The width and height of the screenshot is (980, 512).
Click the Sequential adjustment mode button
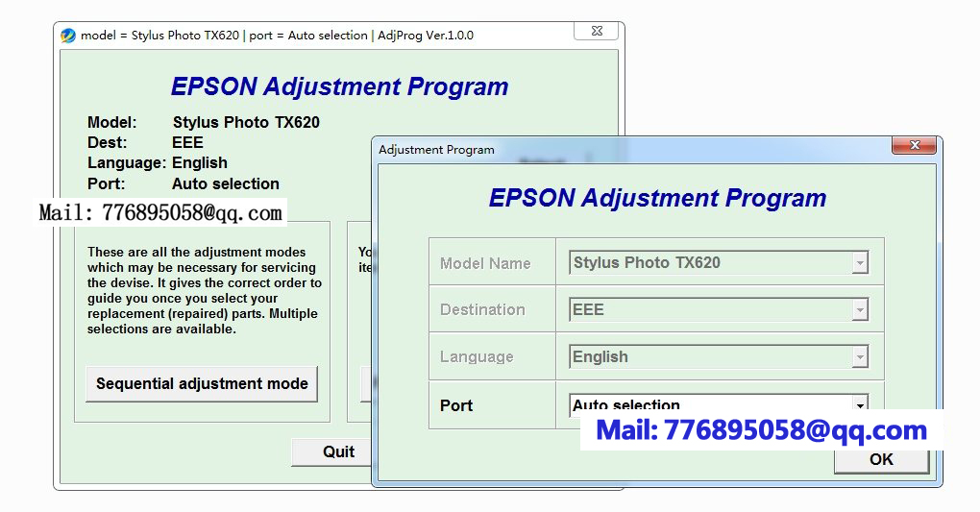201,384
